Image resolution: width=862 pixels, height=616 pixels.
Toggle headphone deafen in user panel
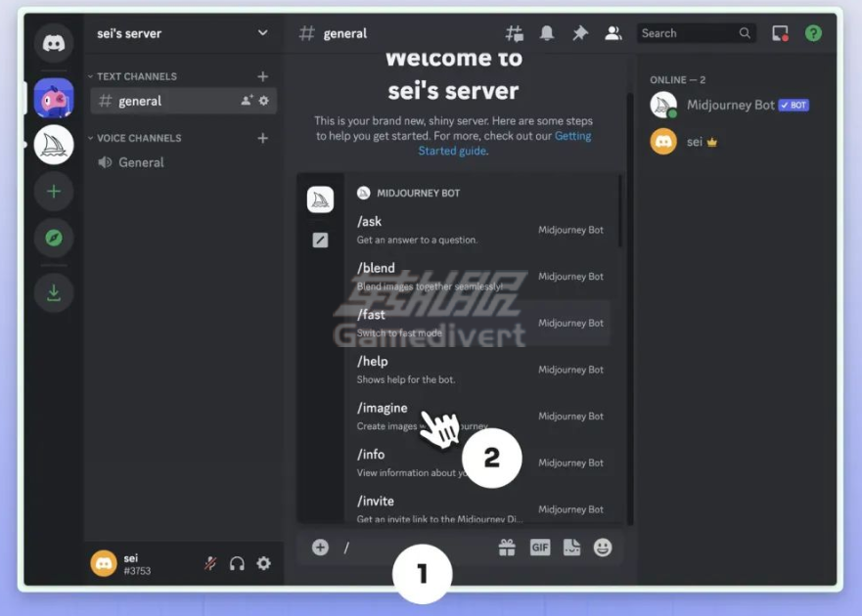pos(237,563)
